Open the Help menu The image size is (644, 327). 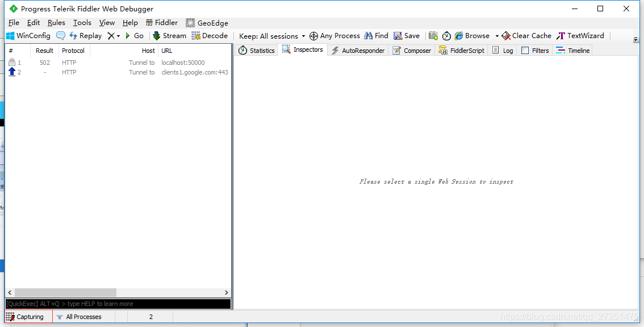point(130,23)
